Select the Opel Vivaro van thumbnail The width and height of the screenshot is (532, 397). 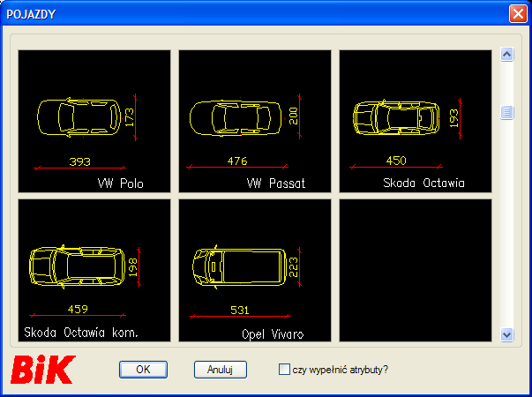[255, 270]
